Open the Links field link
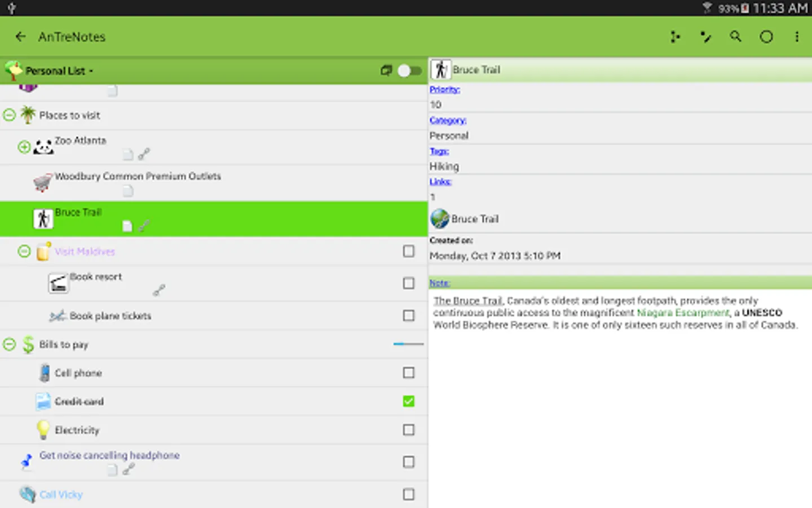 tap(440, 182)
